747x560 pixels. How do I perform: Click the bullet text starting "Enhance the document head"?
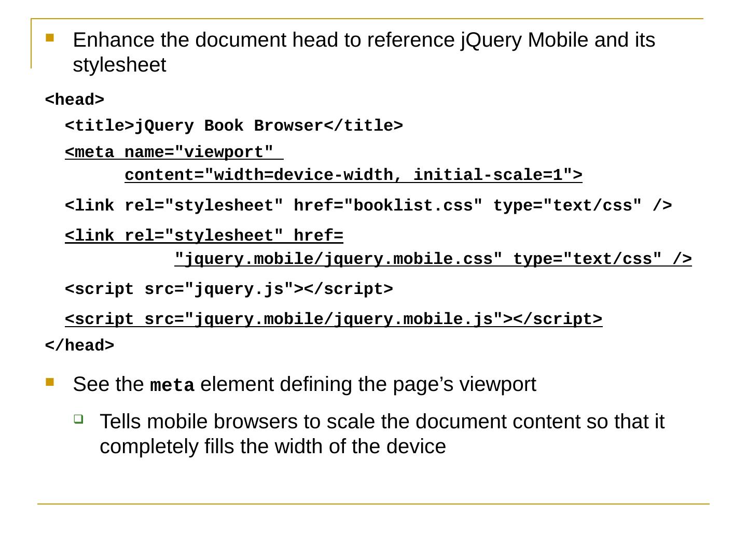[364, 52]
